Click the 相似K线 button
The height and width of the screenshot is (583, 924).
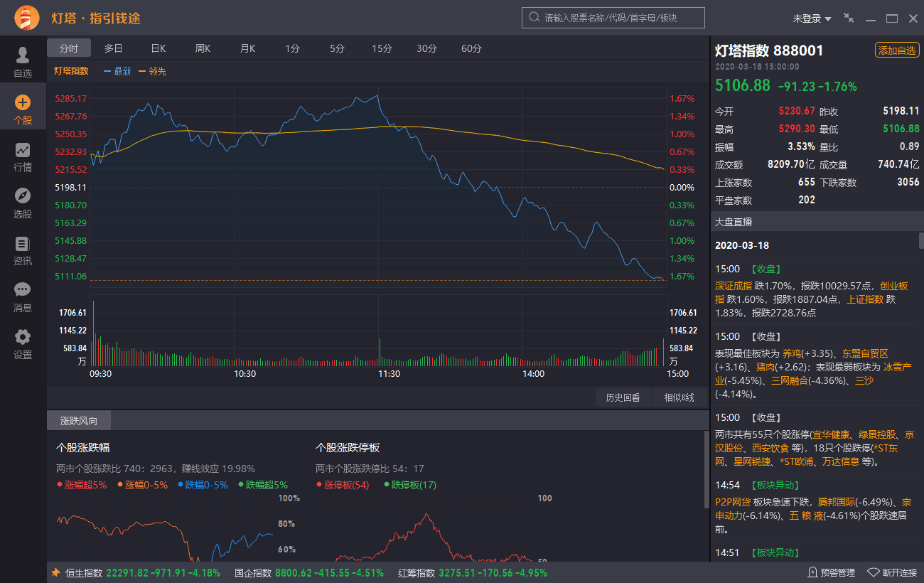pyautogui.click(x=679, y=397)
